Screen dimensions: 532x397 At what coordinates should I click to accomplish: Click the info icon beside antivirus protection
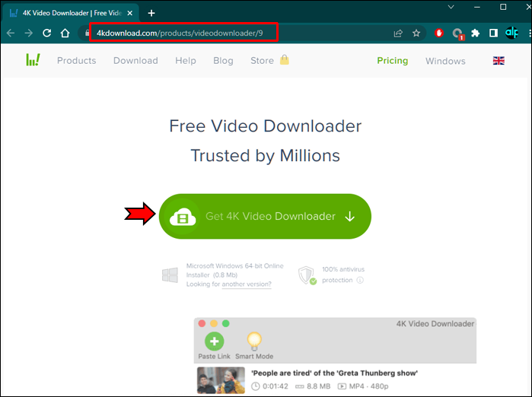point(360,280)
